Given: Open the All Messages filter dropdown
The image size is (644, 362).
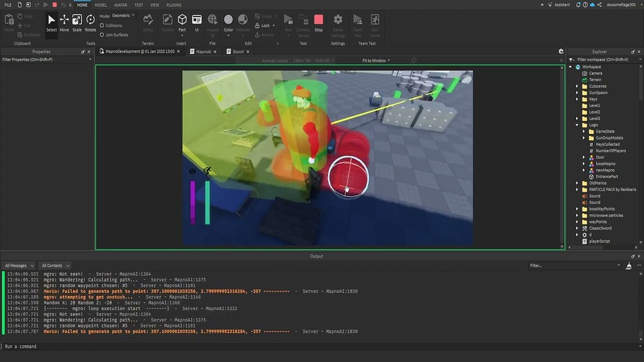Looking at the screenshot, I should (18, 265).
